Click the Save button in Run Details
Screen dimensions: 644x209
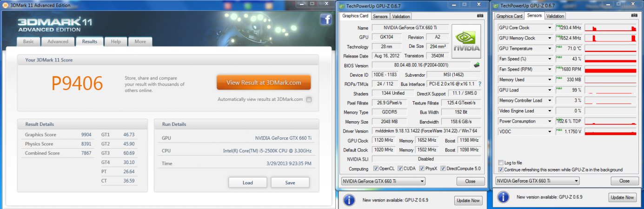(x=290, y=183)
